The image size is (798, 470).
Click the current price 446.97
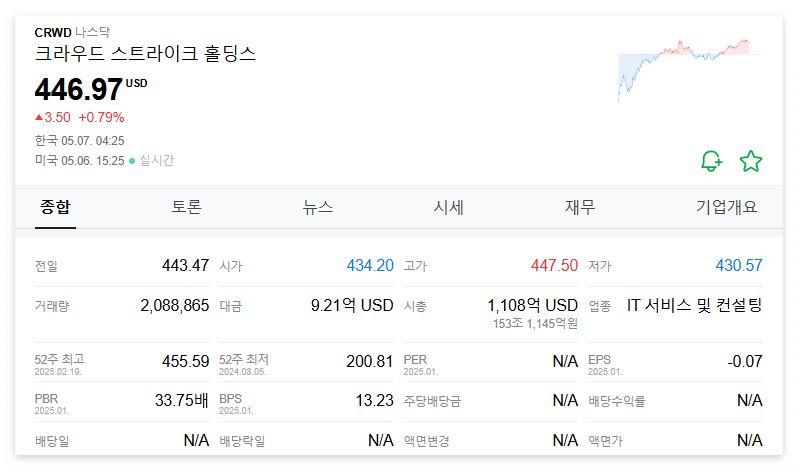(78, 90)
